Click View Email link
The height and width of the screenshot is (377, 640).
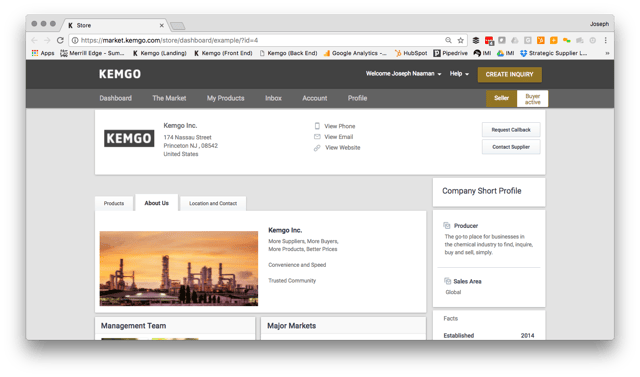[338, 137]
